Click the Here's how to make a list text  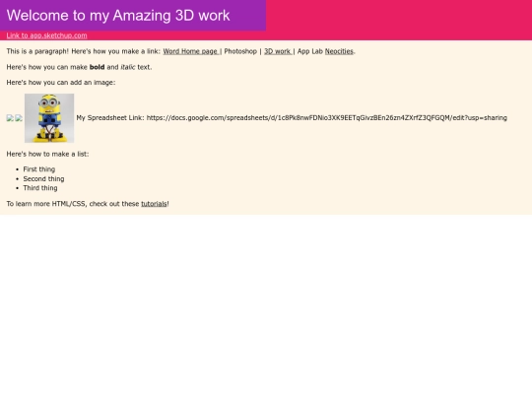click(47, 154)
